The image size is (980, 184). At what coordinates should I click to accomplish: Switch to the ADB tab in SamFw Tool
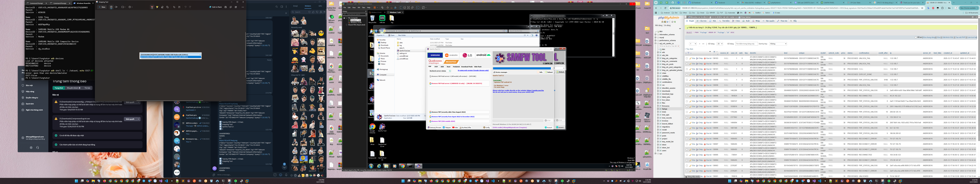[x=442, y=67]
